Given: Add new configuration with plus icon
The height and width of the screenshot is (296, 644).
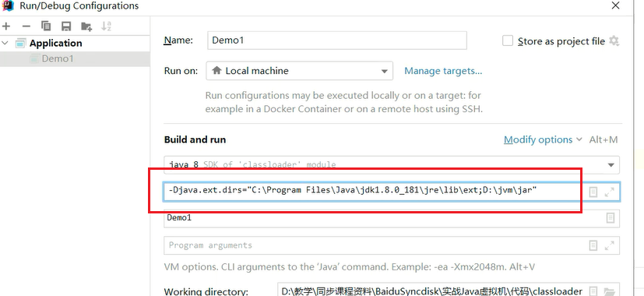Looking at the screenshot, I should [x=6, y=26].
